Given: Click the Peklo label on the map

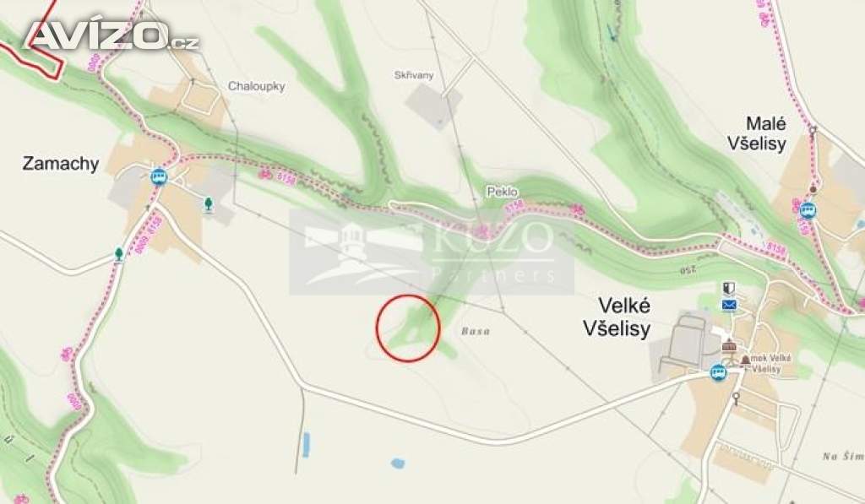Looking at the screenshot, I should tap(503, 192).
